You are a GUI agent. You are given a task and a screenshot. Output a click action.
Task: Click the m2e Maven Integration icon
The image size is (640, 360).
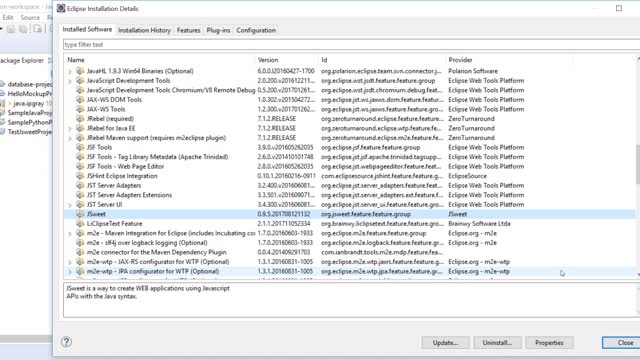[x=80, y=233]
